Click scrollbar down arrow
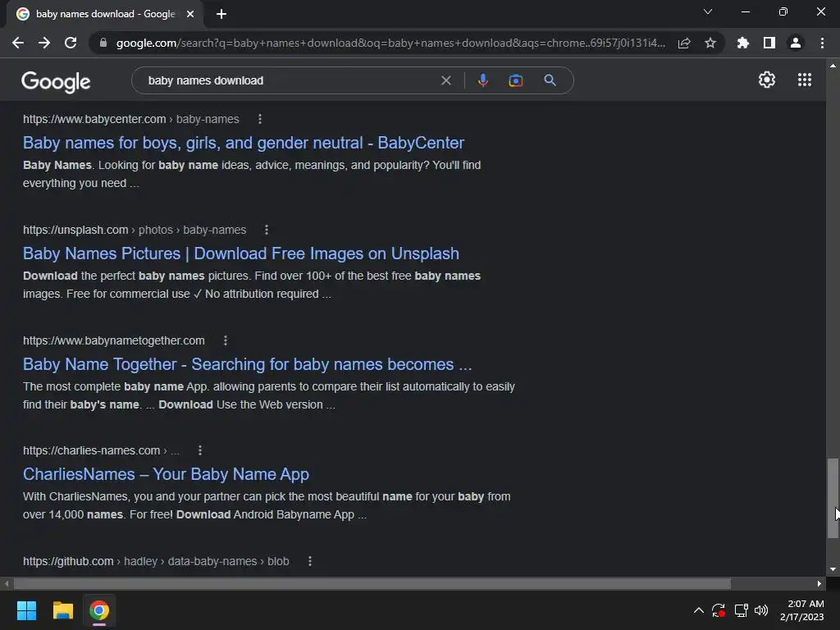840x630 pixels. click(833, 569)
